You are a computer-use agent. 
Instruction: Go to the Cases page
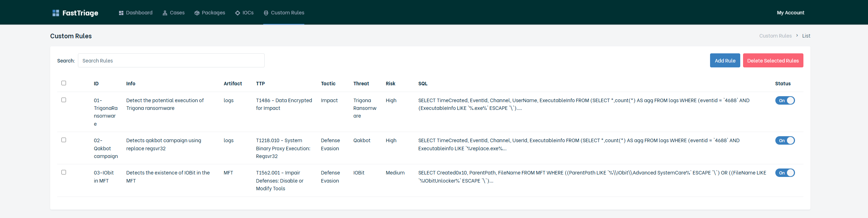174,13
